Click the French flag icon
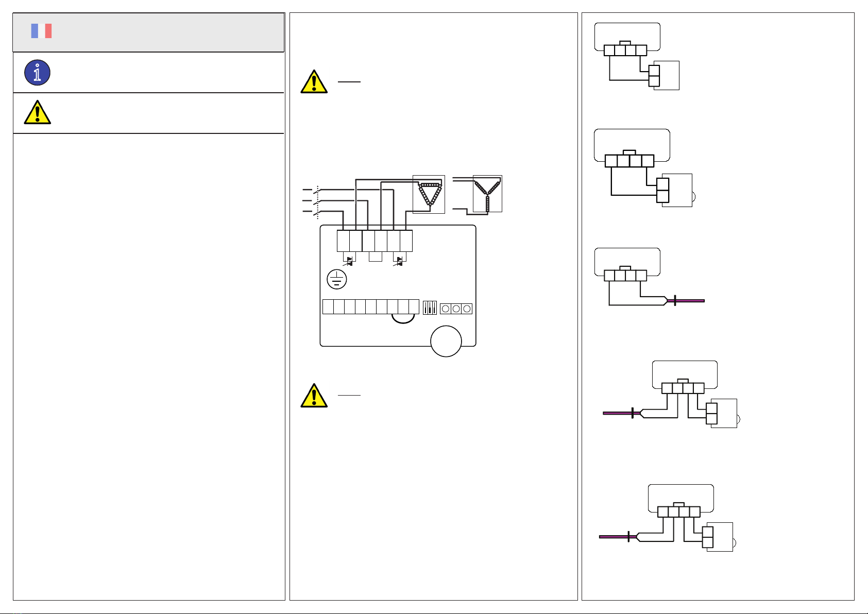 point(41,31)
